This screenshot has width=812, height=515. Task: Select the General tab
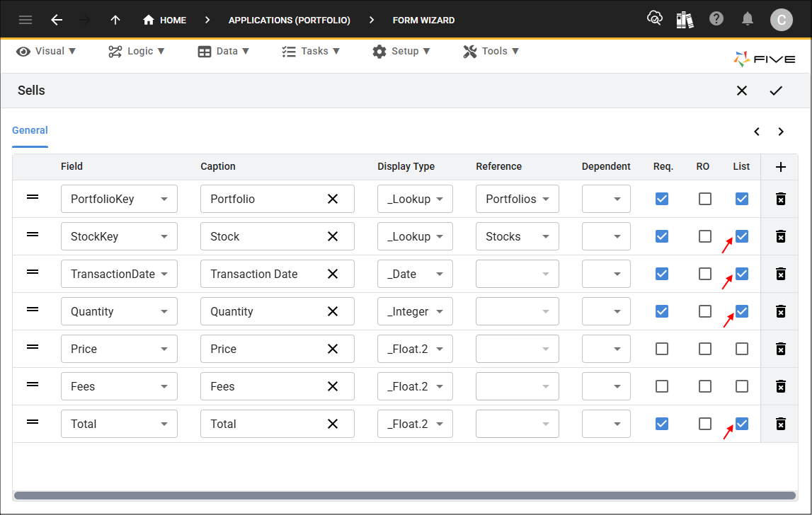coord(30,130)
